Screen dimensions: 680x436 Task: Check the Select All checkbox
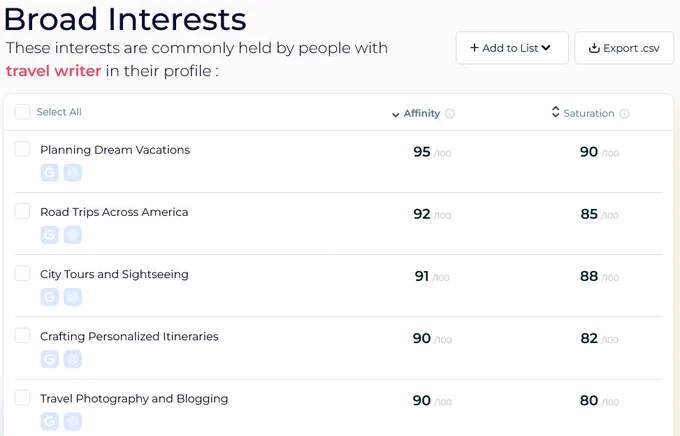click(x=22, y=111)
